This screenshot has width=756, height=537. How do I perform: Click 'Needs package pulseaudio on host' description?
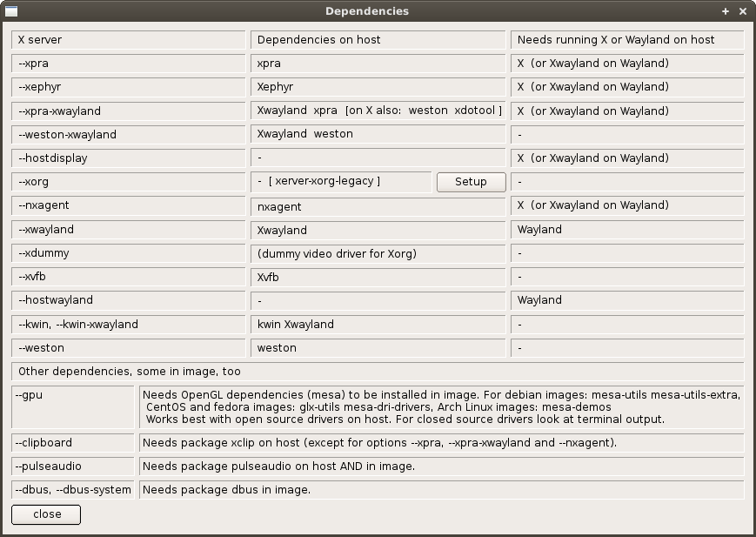click(x=442, y=467)
